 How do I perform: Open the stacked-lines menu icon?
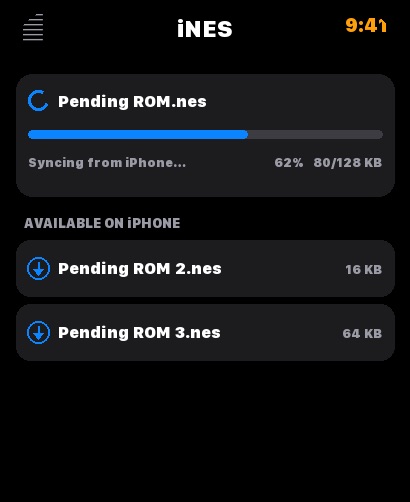tap(33, 27)
